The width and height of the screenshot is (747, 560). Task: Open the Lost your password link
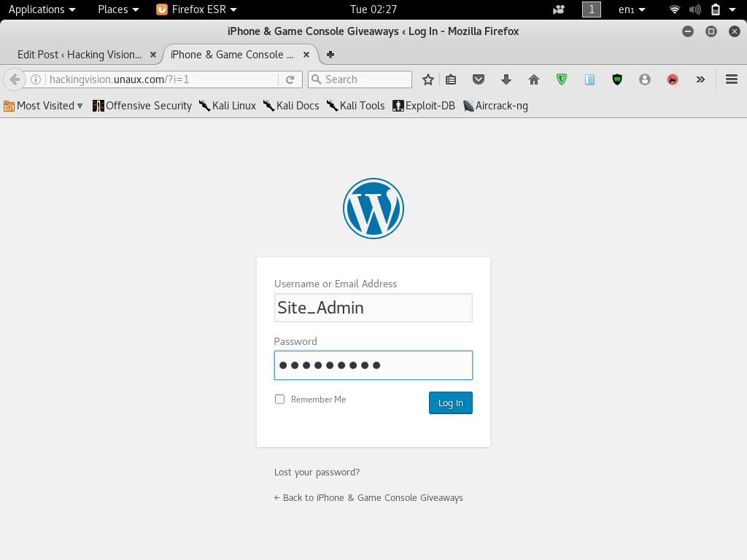click(317, 472)
